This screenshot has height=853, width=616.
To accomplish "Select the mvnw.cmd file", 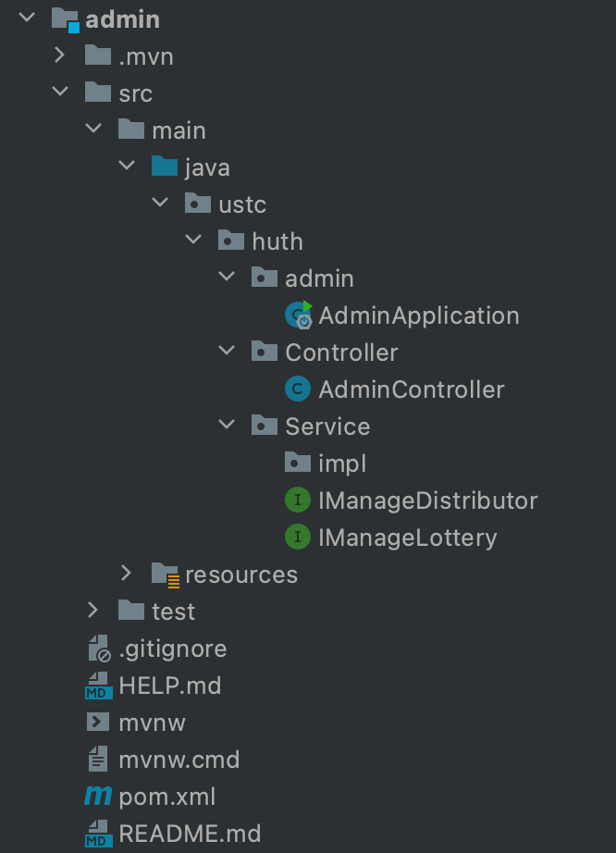I will coord(179,760).
